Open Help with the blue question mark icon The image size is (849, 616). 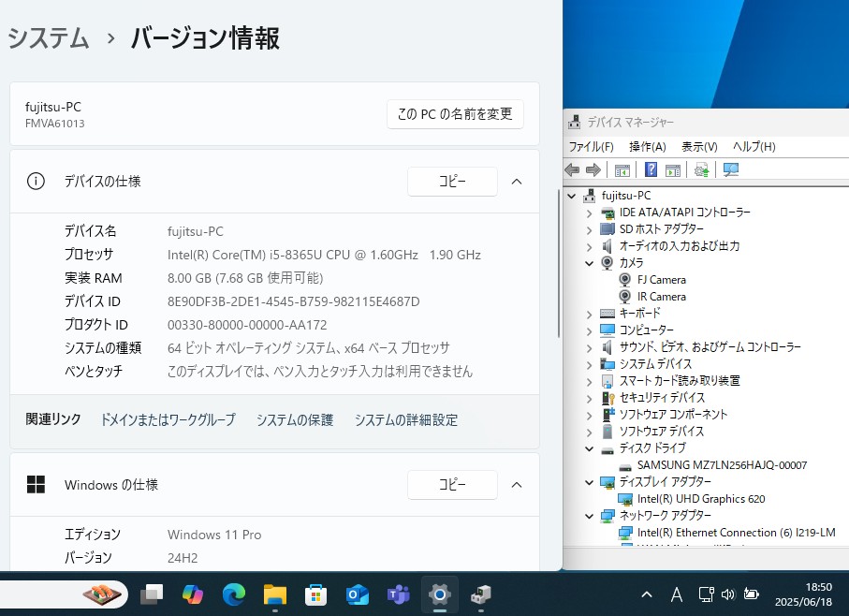(x=651, y=170)
